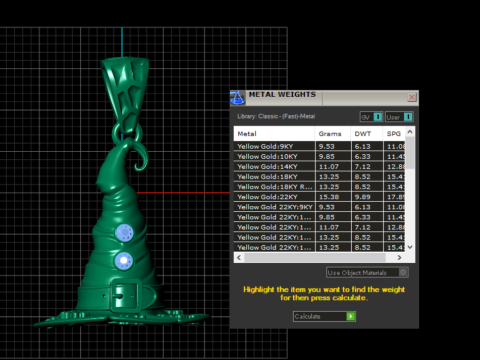Click the green arrow on Calculate button
Image resolution: width=480 pixels, height=360 pixels.
click(x=351, y=316)
